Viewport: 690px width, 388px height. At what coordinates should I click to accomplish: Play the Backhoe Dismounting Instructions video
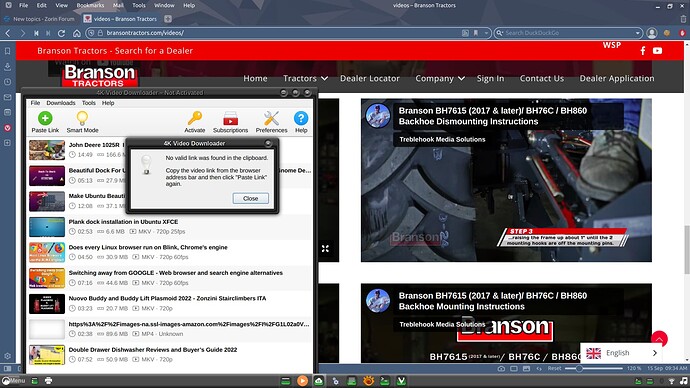pyautogui.click(x=506, y=180)
